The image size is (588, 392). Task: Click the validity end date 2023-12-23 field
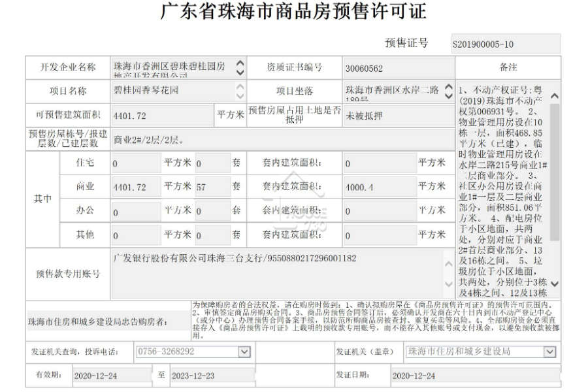point(212,376)
